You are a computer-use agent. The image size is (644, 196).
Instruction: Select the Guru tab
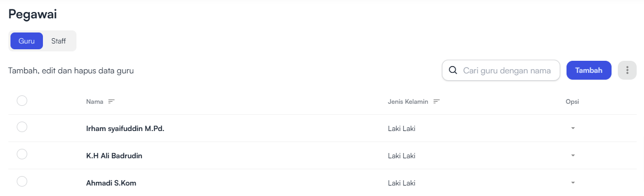pyautogui.click(x=27, y=41)
